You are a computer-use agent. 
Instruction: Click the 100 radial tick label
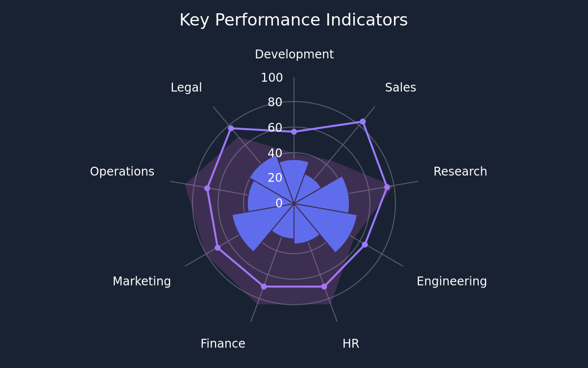272,78
